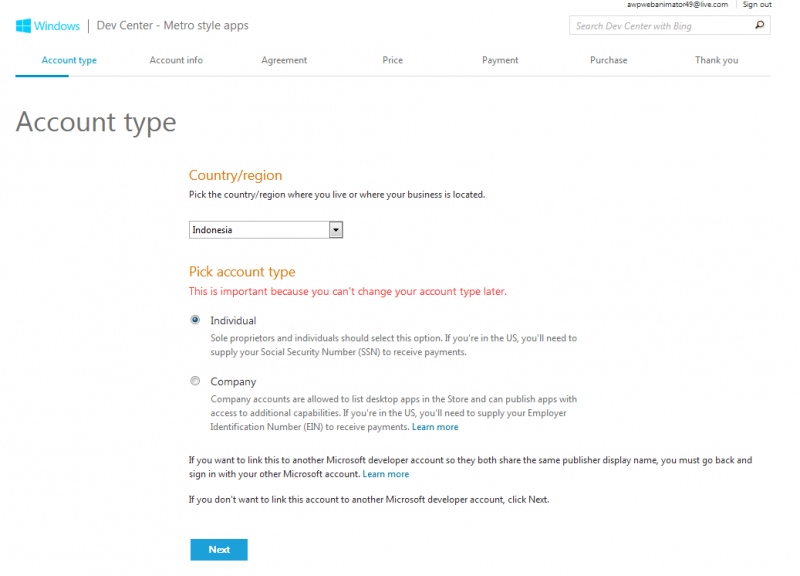This screenshot has height=576, width=800.
Task: Click the awpwebanimator49@live.com account email
Action: 677,4
